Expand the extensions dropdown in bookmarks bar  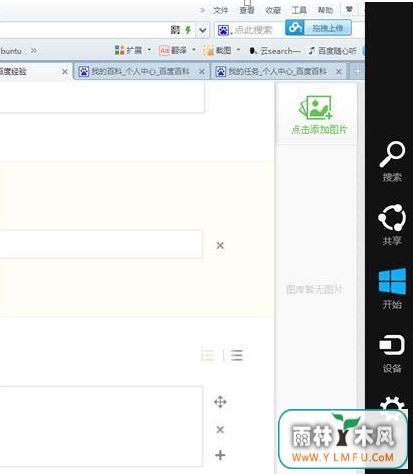click(149, 50)
